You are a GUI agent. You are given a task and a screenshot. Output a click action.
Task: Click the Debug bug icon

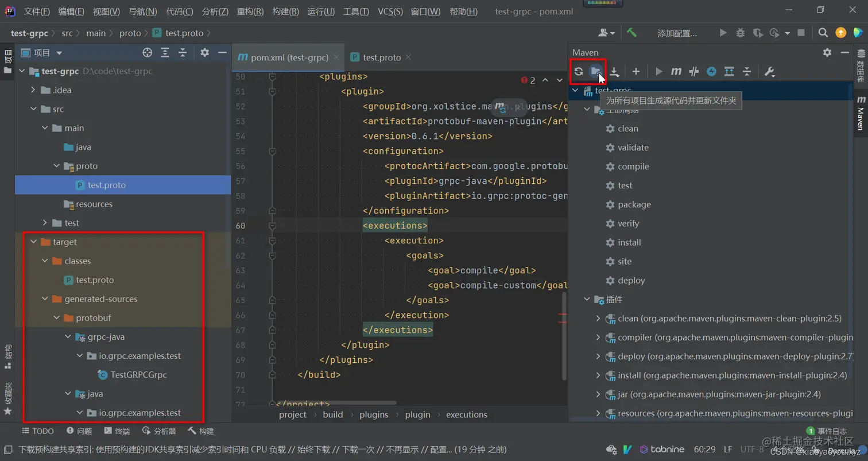click(741, 33)
